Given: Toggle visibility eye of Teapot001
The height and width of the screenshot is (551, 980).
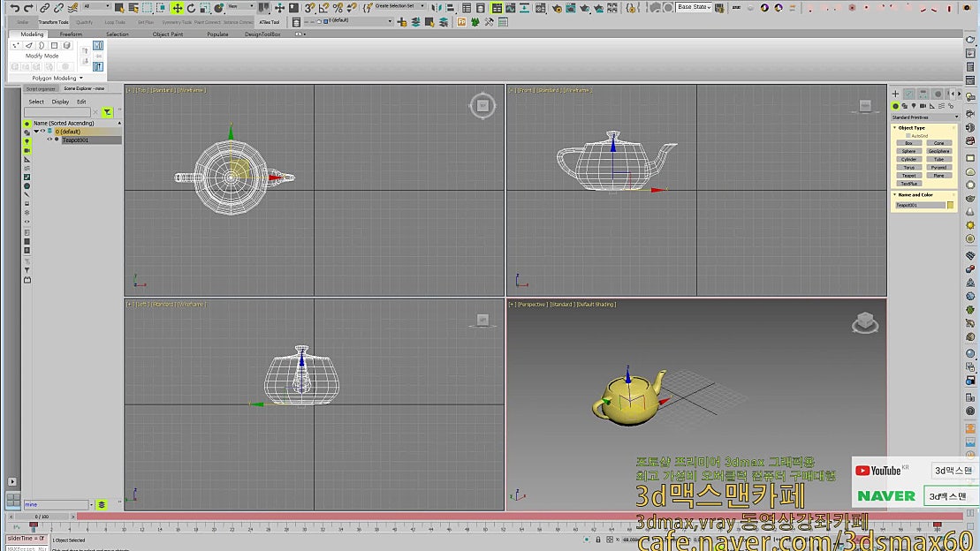Looking at the screenshot, I should (49, 140).
